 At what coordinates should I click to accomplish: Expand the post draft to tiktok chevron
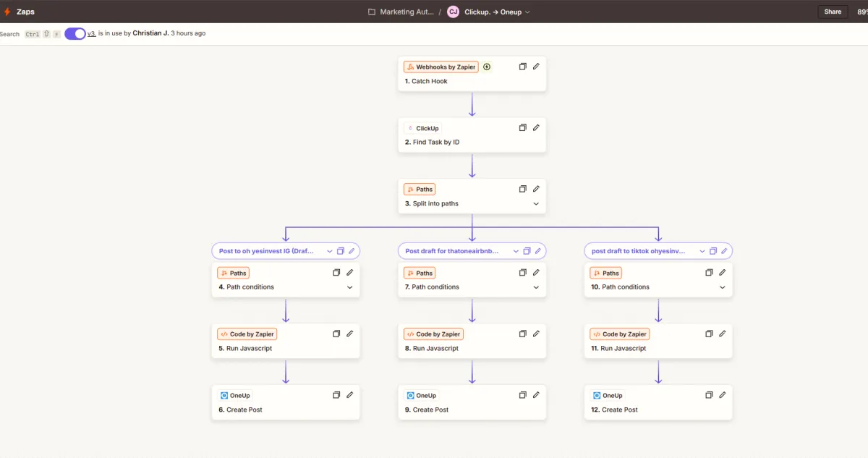702,251
